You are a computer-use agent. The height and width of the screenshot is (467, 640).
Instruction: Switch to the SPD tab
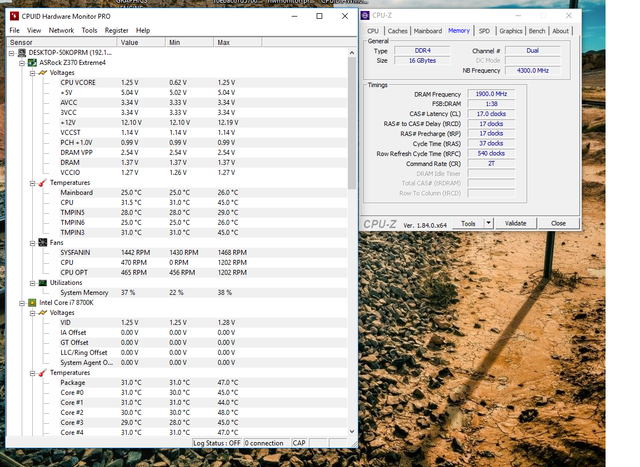[484, 31]
